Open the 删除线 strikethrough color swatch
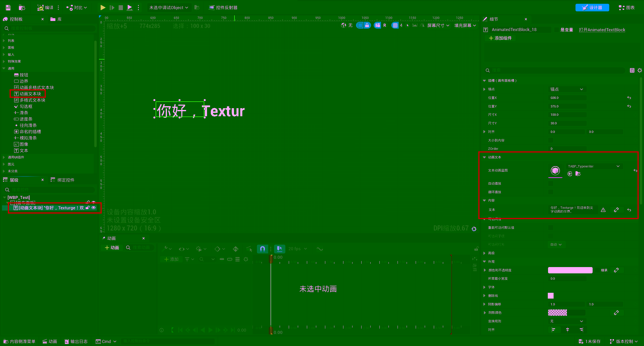The width and height of the screenshot is (644, 346). pyautogui.click(x=551, y=296)
